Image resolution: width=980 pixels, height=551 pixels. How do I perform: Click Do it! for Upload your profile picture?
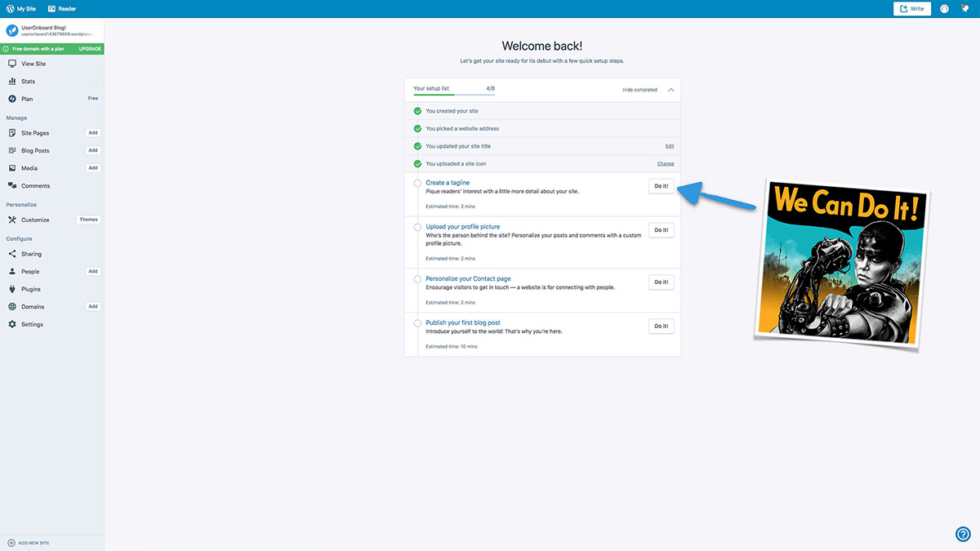point(661,230)
